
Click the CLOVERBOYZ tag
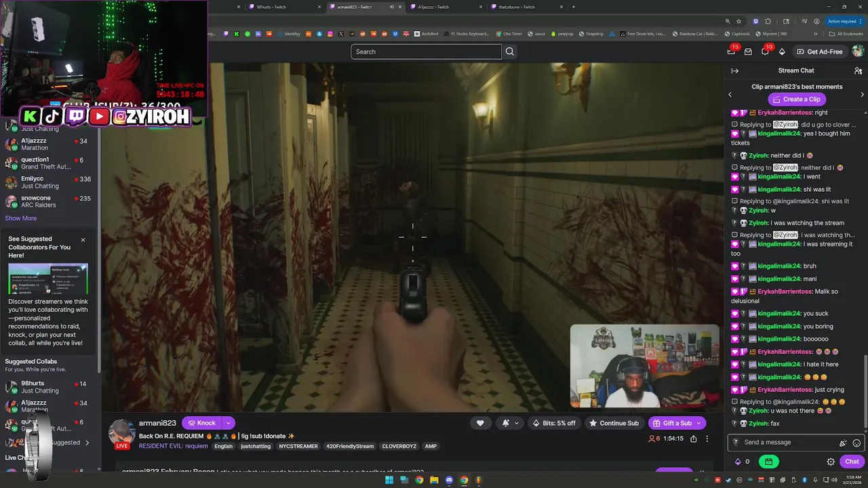(x=399, y=446)
